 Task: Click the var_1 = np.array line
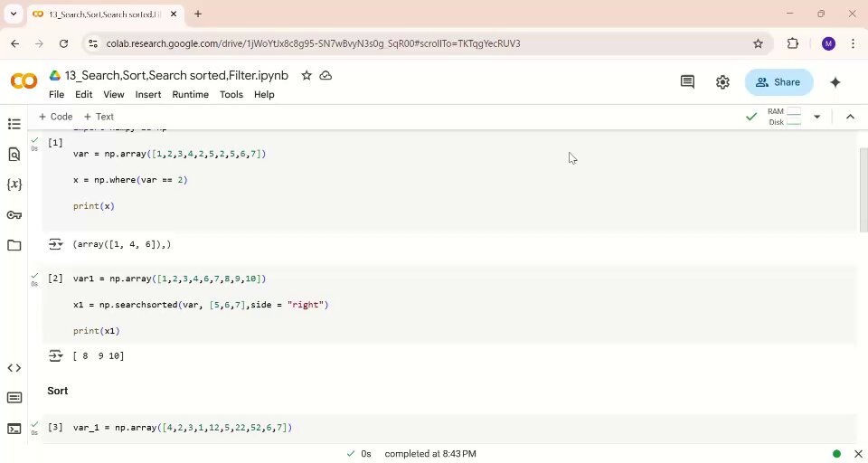point(183,428)
